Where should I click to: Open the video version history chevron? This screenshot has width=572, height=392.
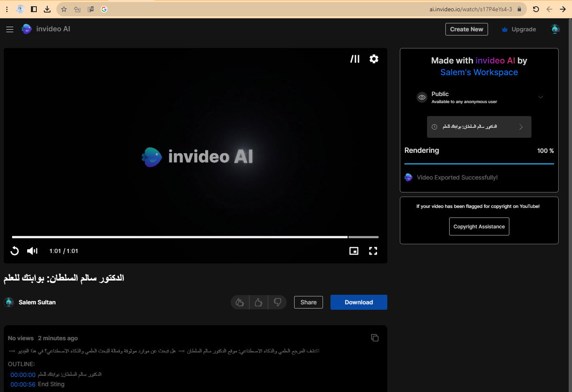pyautogui.click(x=521, y=127)
